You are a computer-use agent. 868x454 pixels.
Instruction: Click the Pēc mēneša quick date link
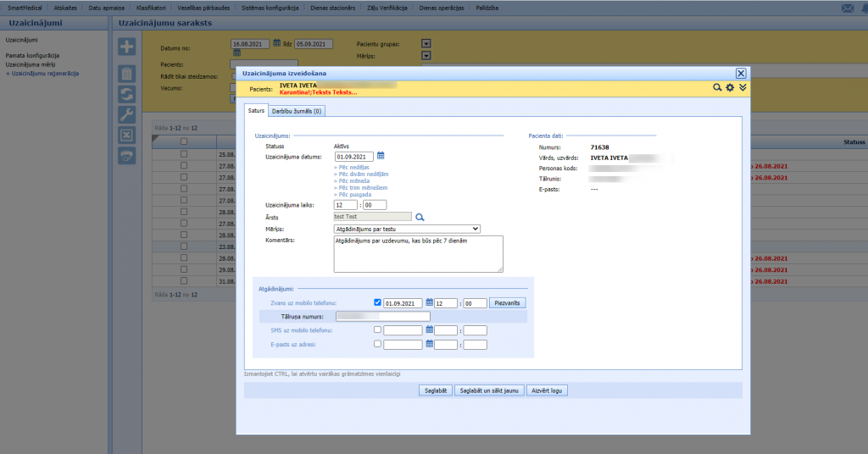click(x=352, y=180)
